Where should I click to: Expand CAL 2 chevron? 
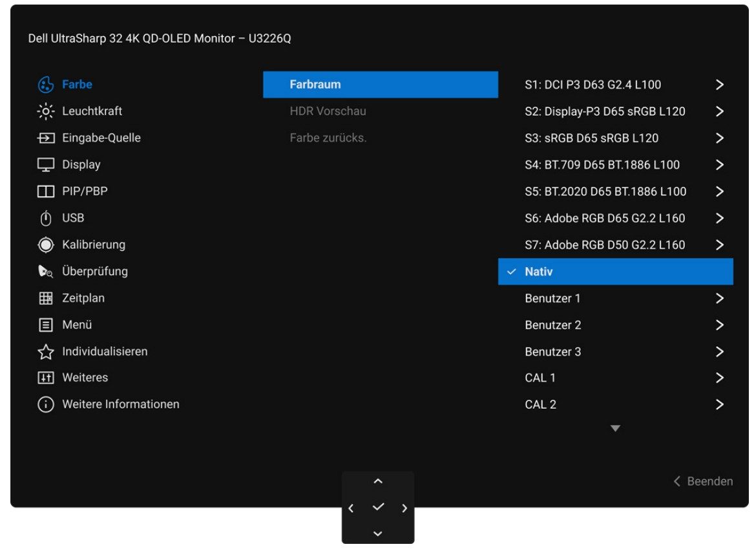719,404
